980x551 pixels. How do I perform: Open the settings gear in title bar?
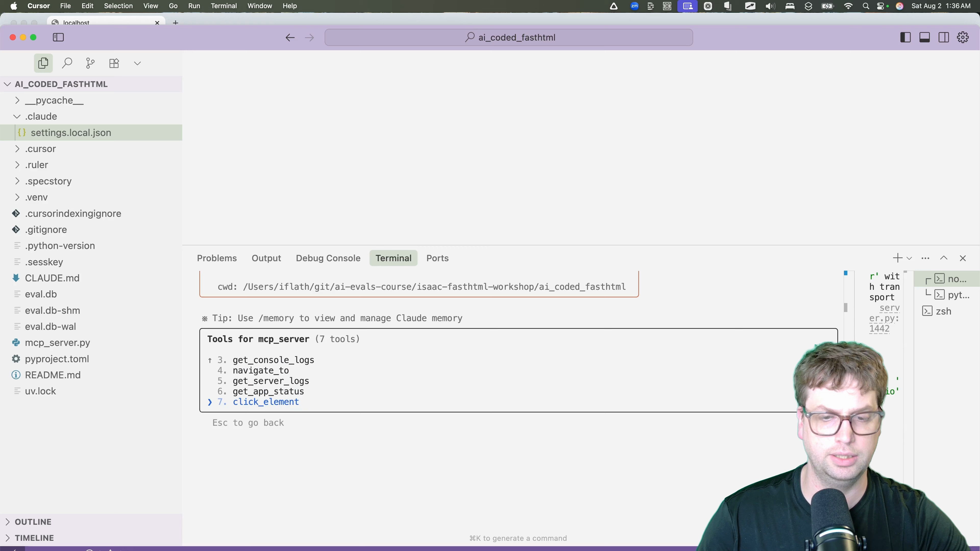click(x=962, y=37)
